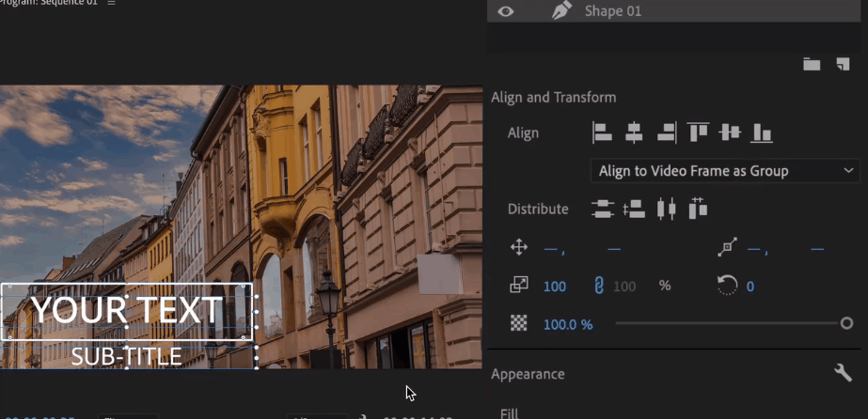
Task: Select the Shape 01 layer row
Action: click(x=673, y=11)
